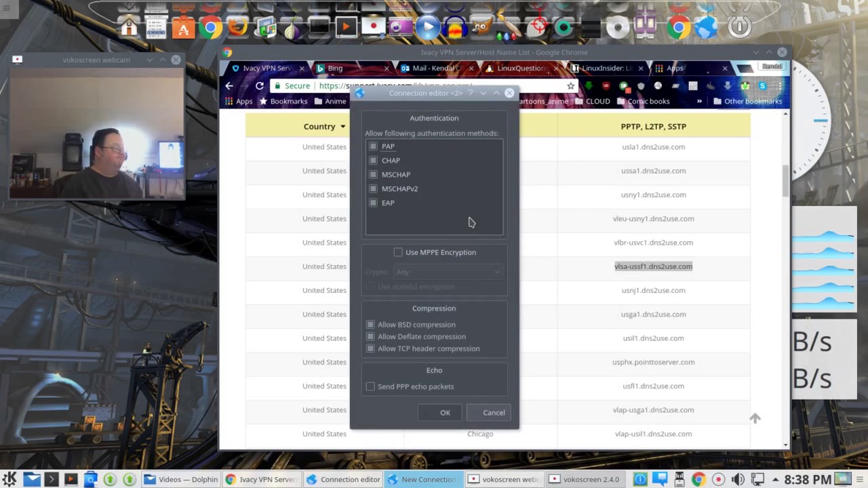This screenshot has height=488, width=868.
Task: Open the terminal icon in taskbar
Action: coord(51,479)
